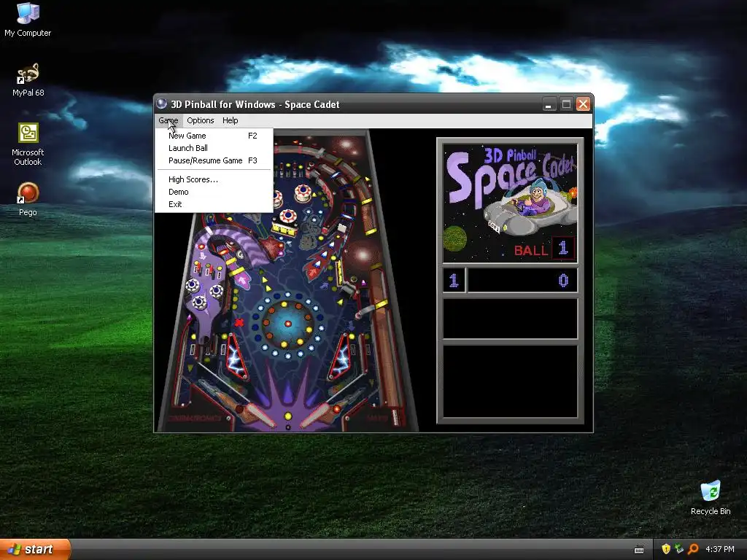The height and width of the screenshot is (560, 747).
Task: Click the 4:37 PM system clock
Action: click(x=719, y=549)
